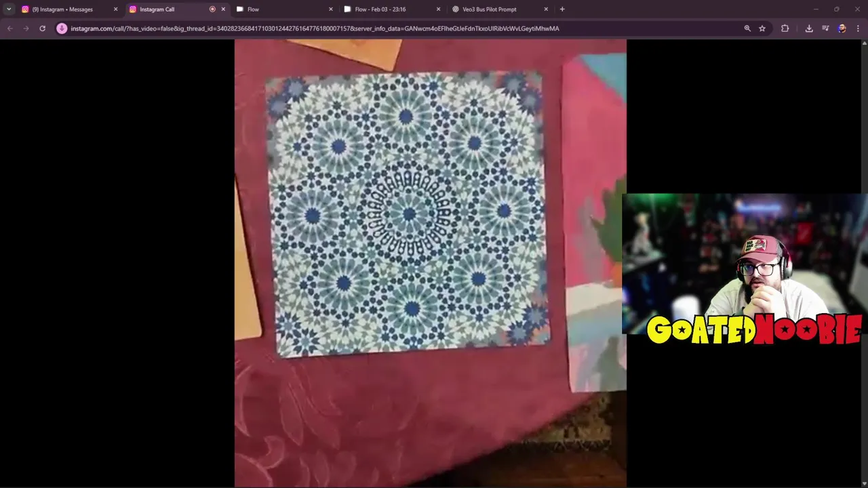
Task: Close the Flow - Feb 03 tab
Action: click(438, 9)
